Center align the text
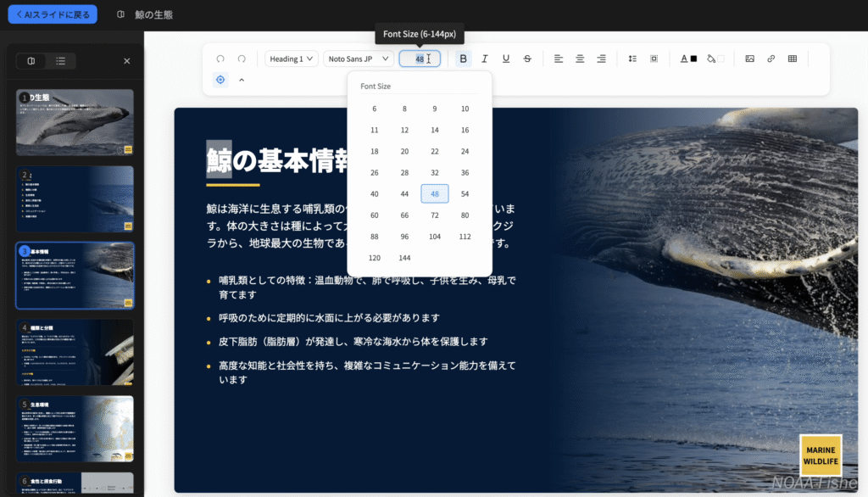The height and width of the screenshot is (497, 868). [x=580, y=59]
